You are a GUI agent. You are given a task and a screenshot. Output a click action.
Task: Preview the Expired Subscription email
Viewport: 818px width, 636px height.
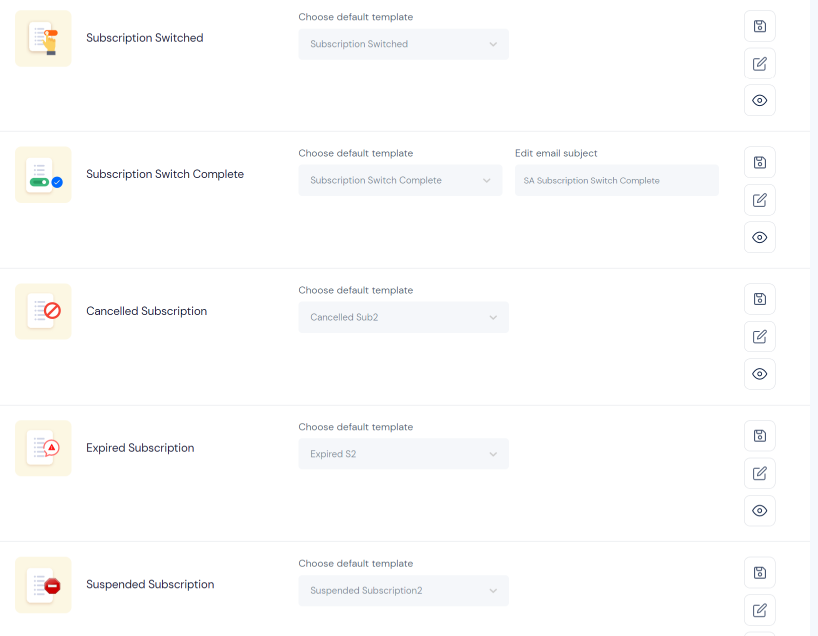[x=760, y=511]
